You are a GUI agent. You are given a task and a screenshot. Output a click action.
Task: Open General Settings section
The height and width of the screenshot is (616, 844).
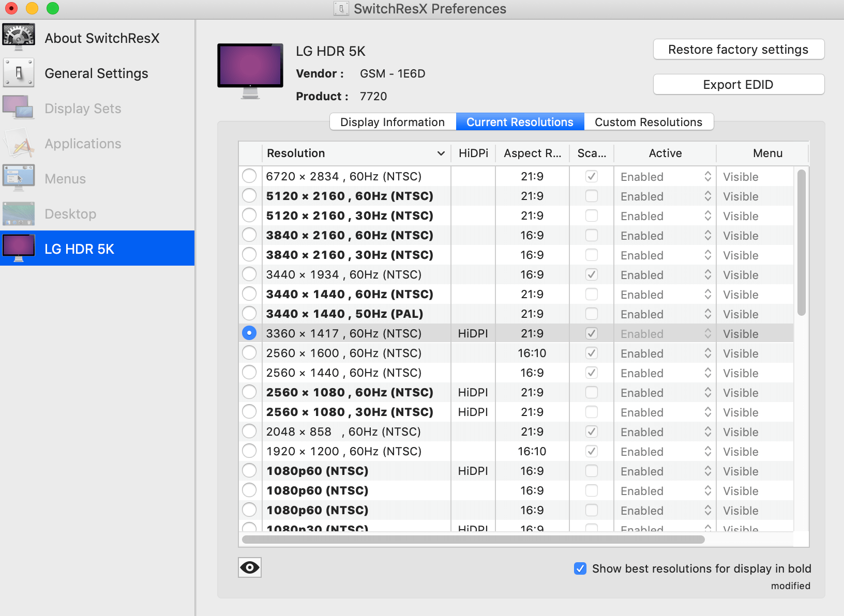coord(97,73)
